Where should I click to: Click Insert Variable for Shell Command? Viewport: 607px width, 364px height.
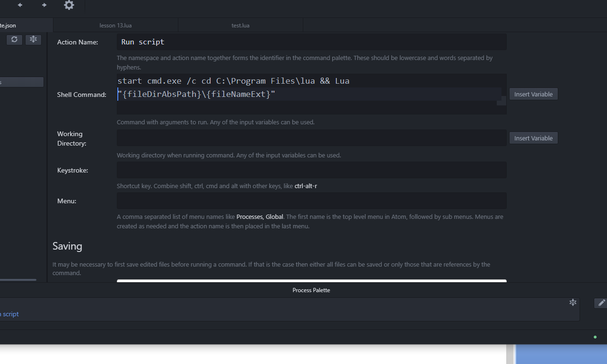[533, 94]
